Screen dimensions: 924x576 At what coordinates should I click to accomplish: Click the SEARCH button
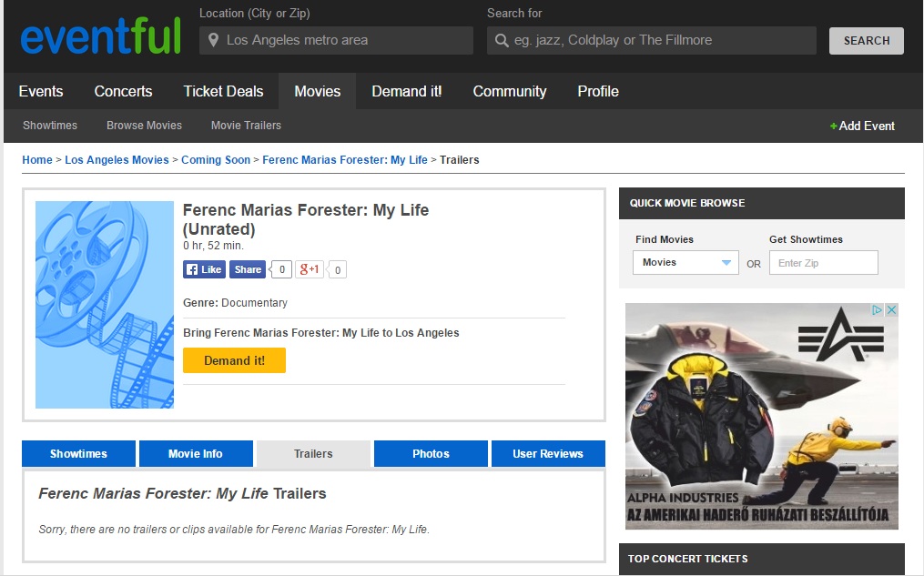tap(866, 41)
